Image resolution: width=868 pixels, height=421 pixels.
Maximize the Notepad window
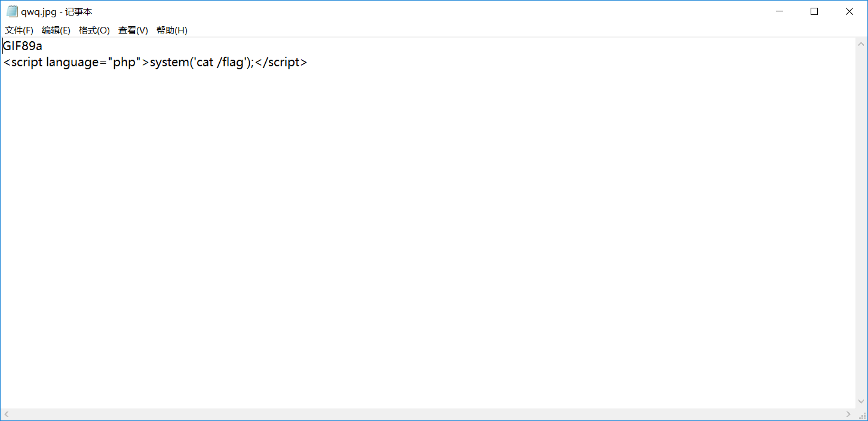coord(814,11)
